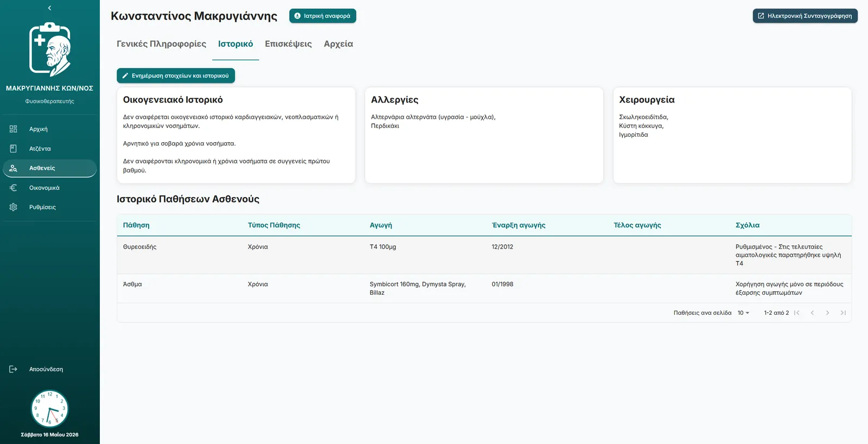Click Χρόνια type in Άσθμα row

[258, 284]
